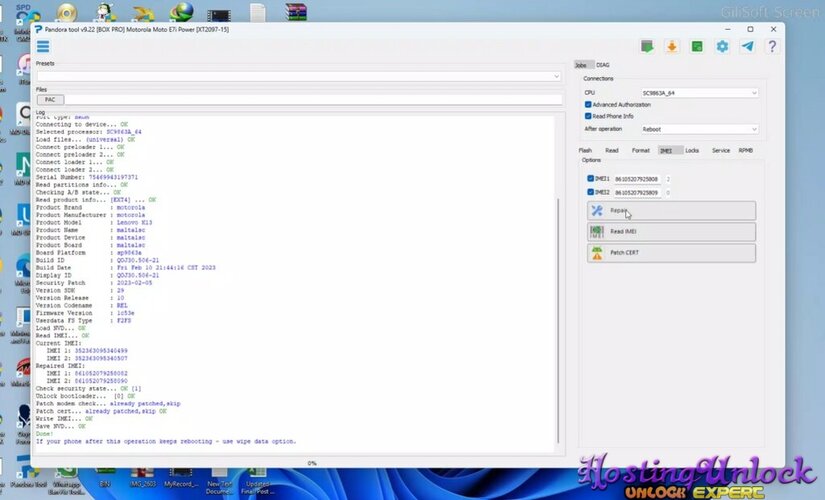Click the green square toolbar icon
The width and height of the screenshot is (825, 500).
tap(697, 47)
